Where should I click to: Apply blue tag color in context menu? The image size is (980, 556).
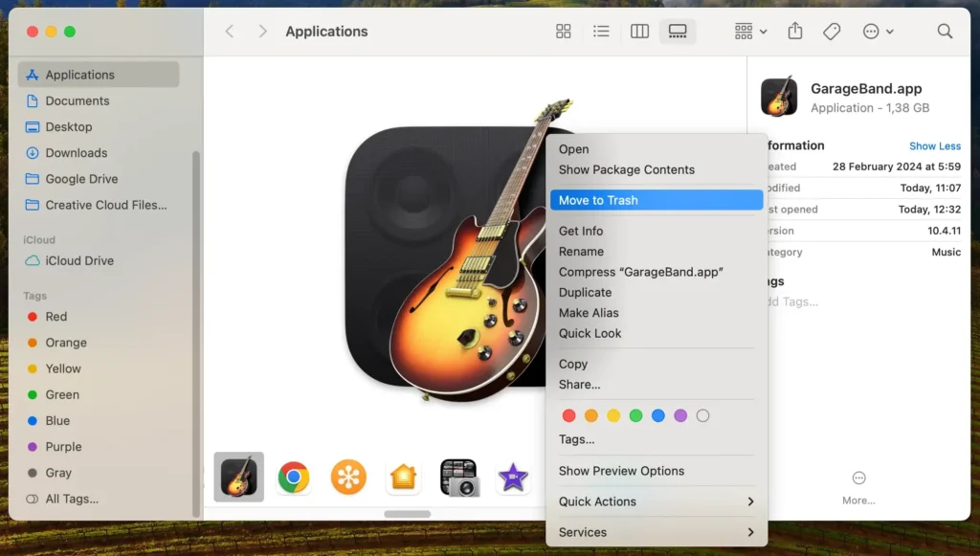coord(658,415)
